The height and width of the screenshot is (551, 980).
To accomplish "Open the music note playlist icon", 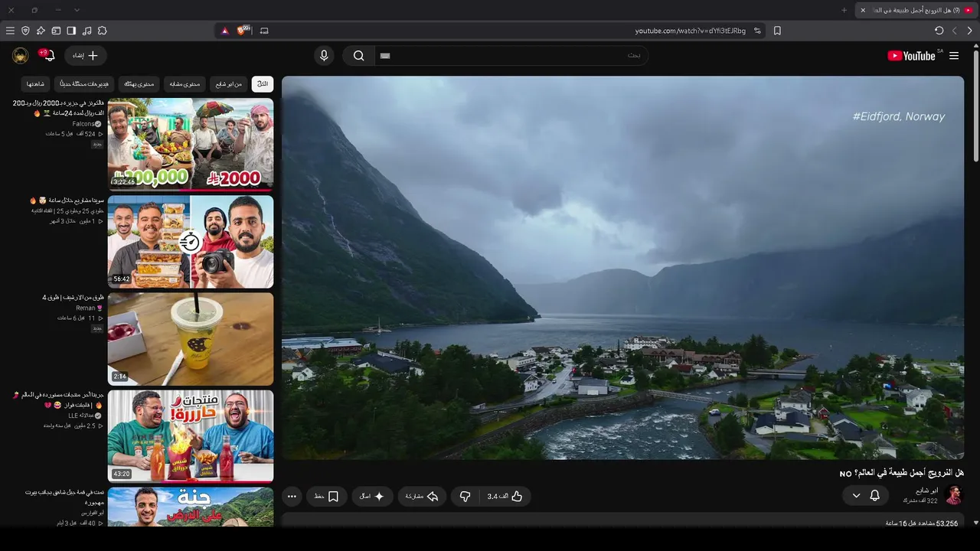I will point(87,31).
